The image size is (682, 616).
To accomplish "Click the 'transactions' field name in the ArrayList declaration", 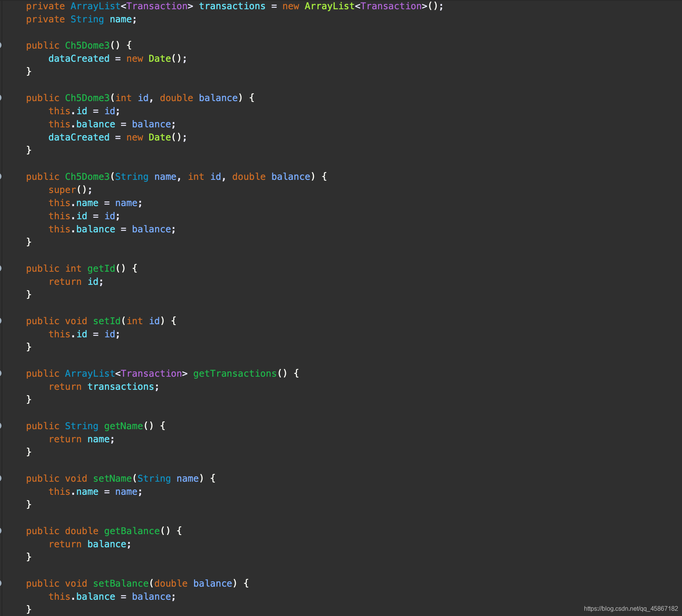I will [232, 6].
